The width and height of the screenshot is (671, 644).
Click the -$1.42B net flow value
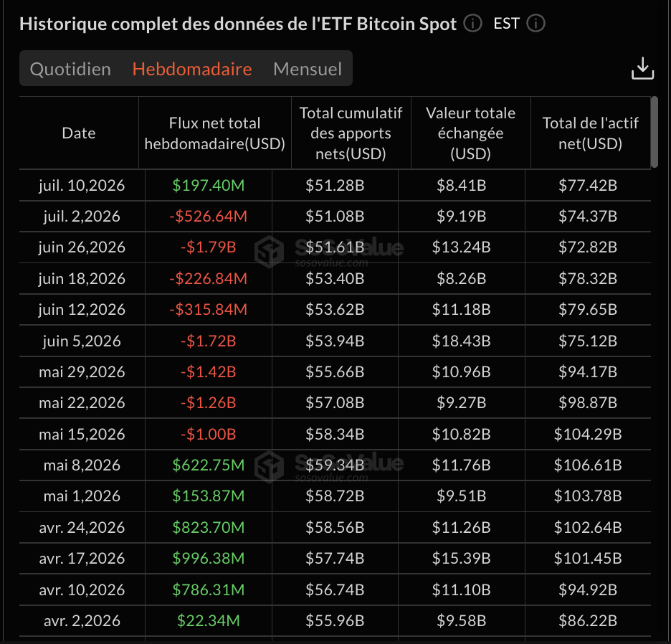pyautogui.click(x=209, y=372)
